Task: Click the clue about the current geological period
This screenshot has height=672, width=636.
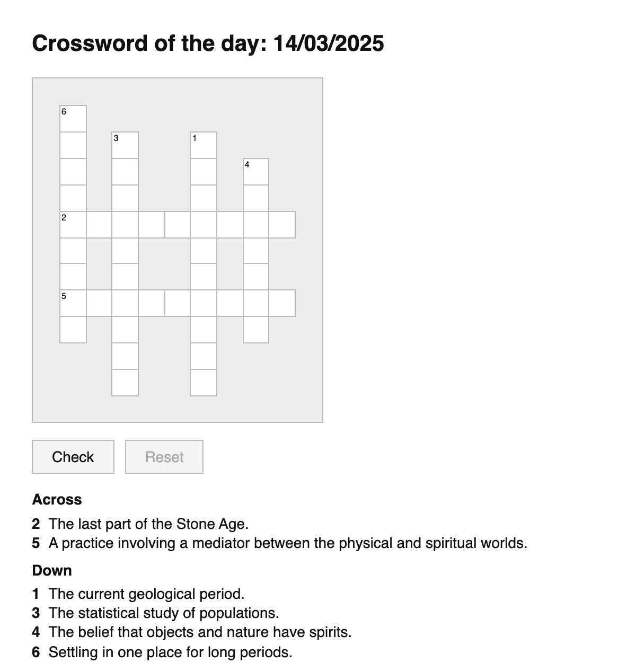Action: coord(147,594)
